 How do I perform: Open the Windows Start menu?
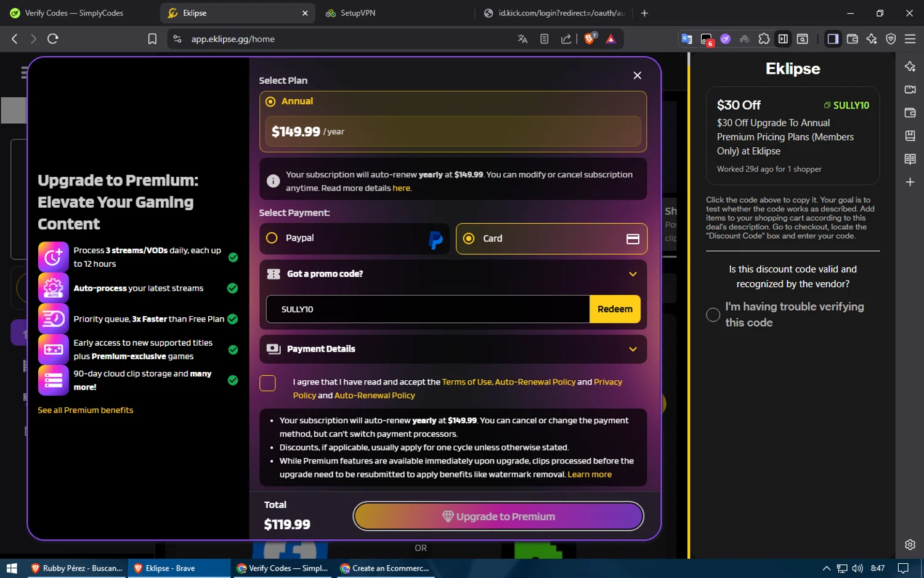[11, 568]
